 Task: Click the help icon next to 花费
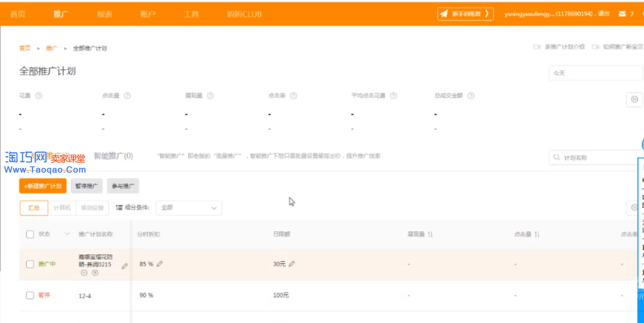point(39,96)
